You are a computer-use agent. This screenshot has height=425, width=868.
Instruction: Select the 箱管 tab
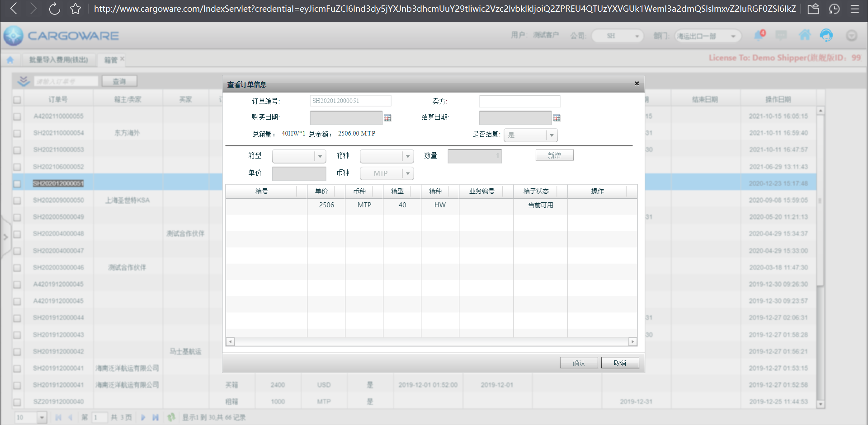click(110, 60)
